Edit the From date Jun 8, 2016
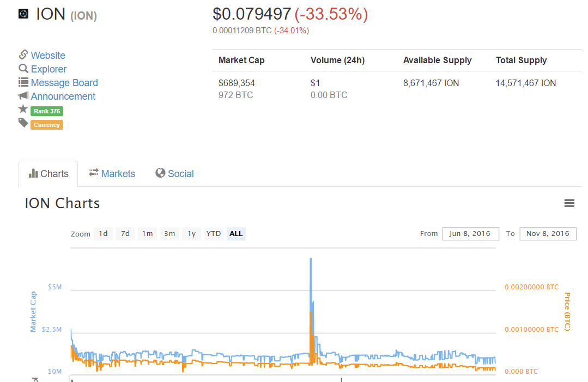Image resolution: width=588 pixels, height=382 pixels. tap(471, 234)
